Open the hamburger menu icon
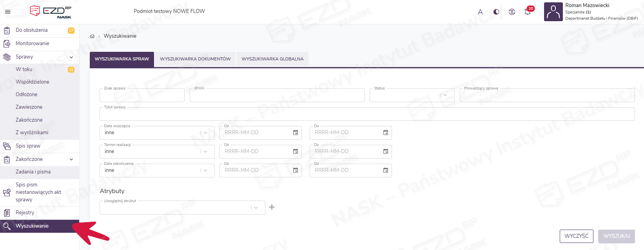Image resolution: width=644 pixels, height=250 pixels. pyautogui.click(x=7, y=12)
